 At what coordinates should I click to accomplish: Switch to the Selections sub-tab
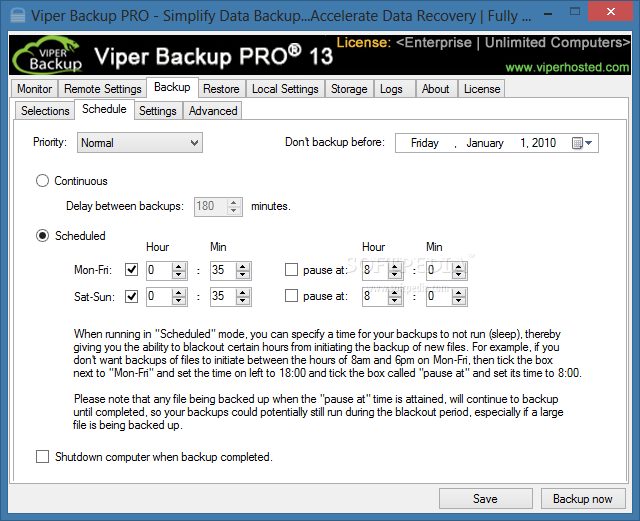45,111
